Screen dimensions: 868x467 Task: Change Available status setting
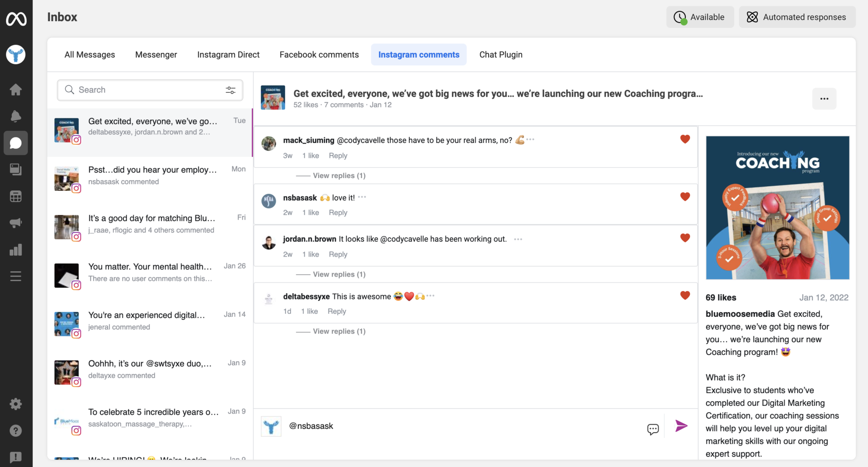[x=700, y=17]
